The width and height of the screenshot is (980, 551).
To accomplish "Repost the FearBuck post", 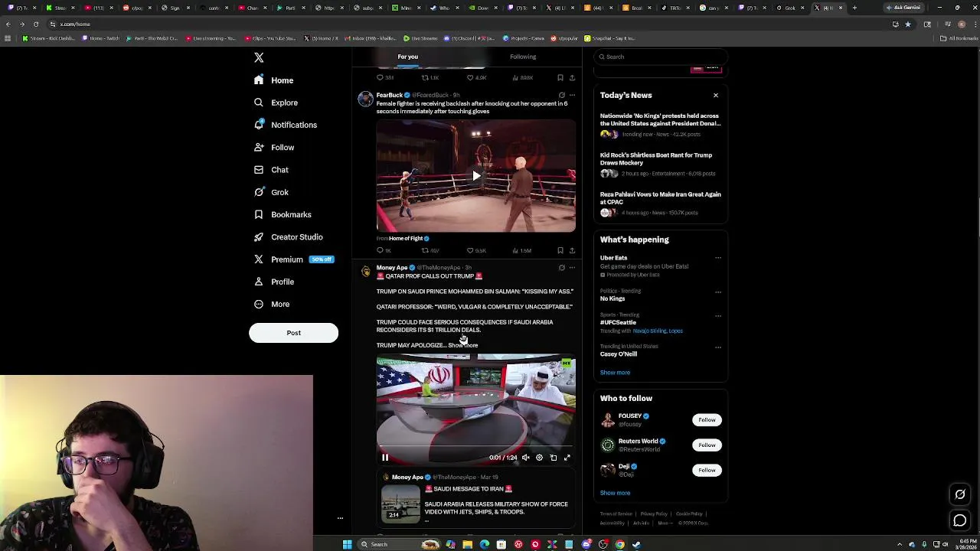I will coord(430,250).
